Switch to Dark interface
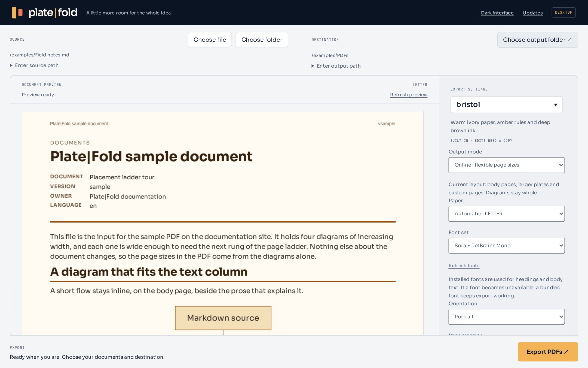 (497, 13)
